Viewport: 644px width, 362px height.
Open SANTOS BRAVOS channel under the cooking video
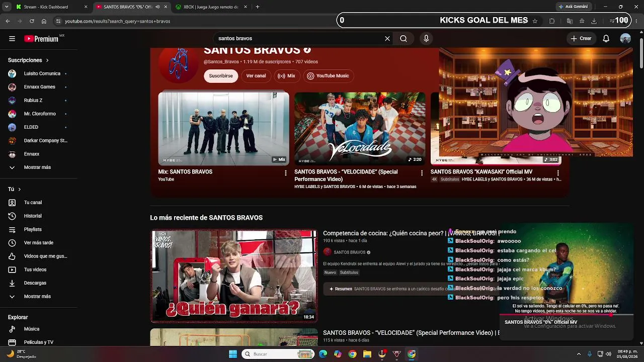point(349,252)
